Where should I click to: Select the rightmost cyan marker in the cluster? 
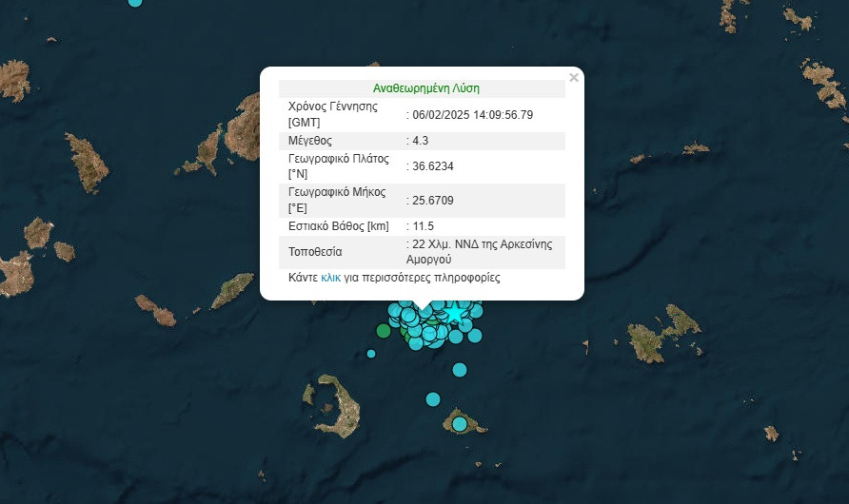click(x=475, y=335)
